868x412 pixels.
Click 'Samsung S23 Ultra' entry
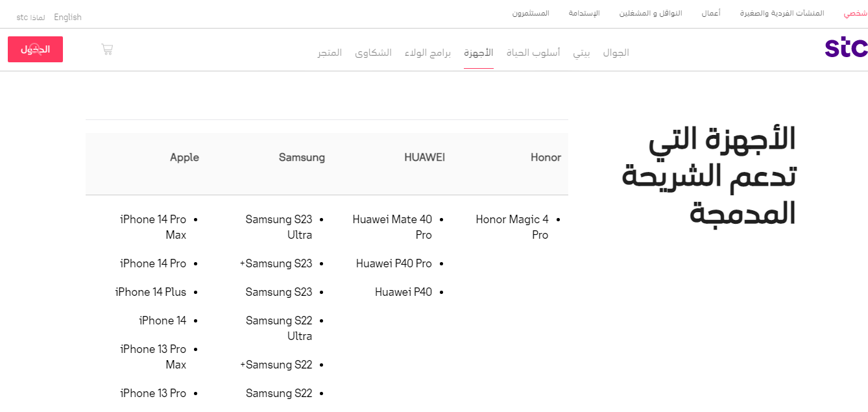[x=279, y=227]
